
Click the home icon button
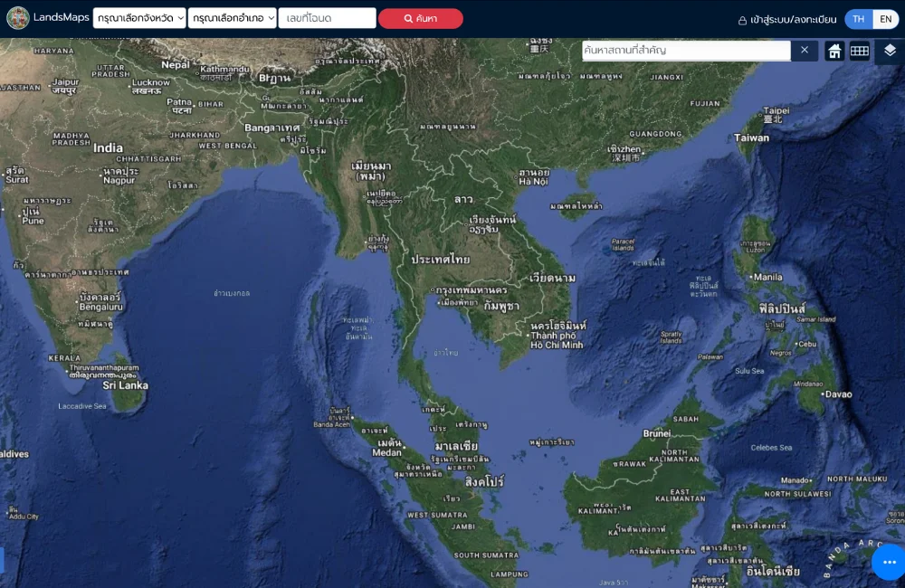834,52
